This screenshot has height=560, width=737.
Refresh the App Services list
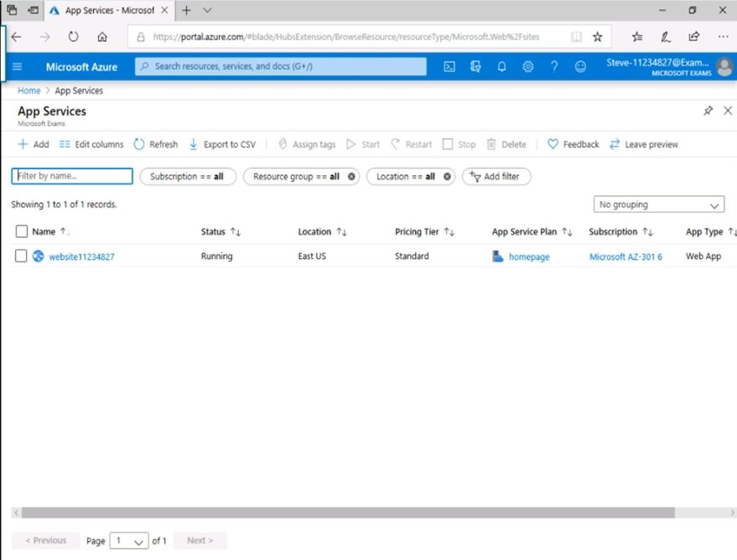(156, 144)
